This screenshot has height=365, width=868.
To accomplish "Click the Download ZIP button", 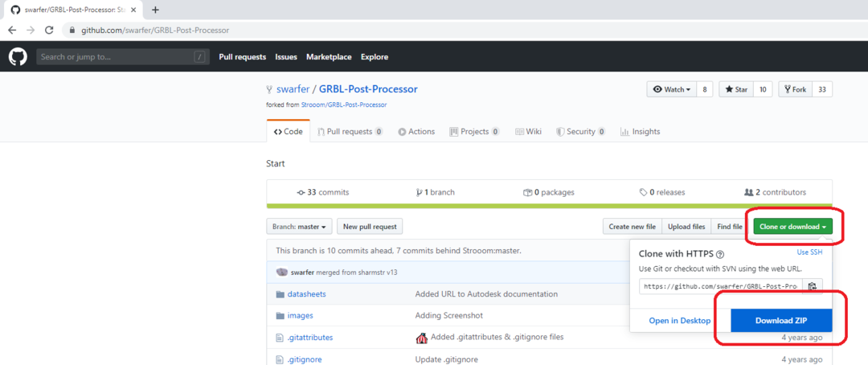I will click(x=782, y=321).
